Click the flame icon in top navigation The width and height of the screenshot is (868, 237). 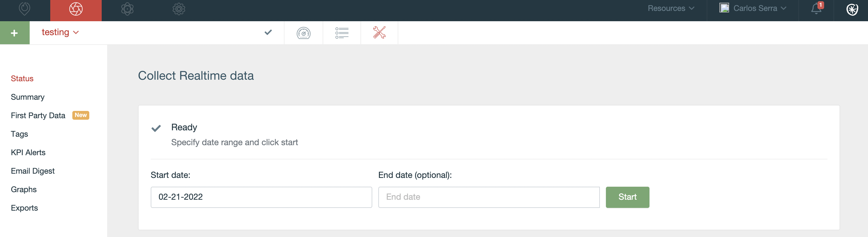pyautogui.click(x=25, y=8)
